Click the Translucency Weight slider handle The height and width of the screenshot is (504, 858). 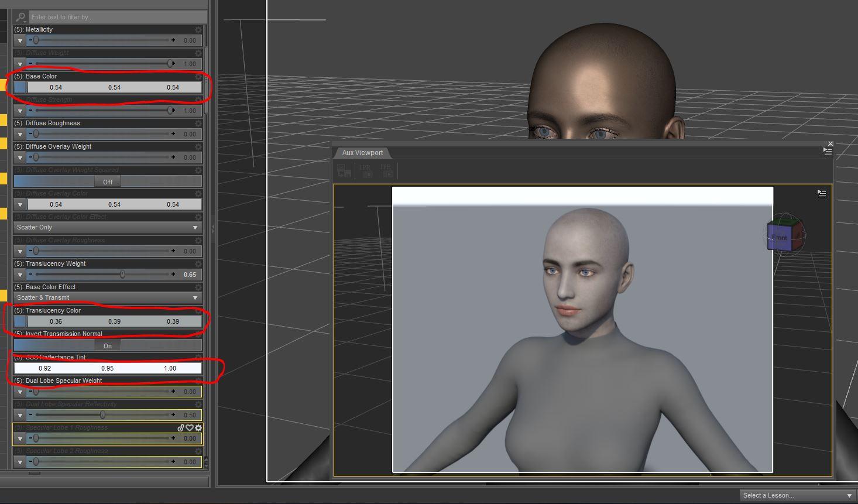click(122, 275)
